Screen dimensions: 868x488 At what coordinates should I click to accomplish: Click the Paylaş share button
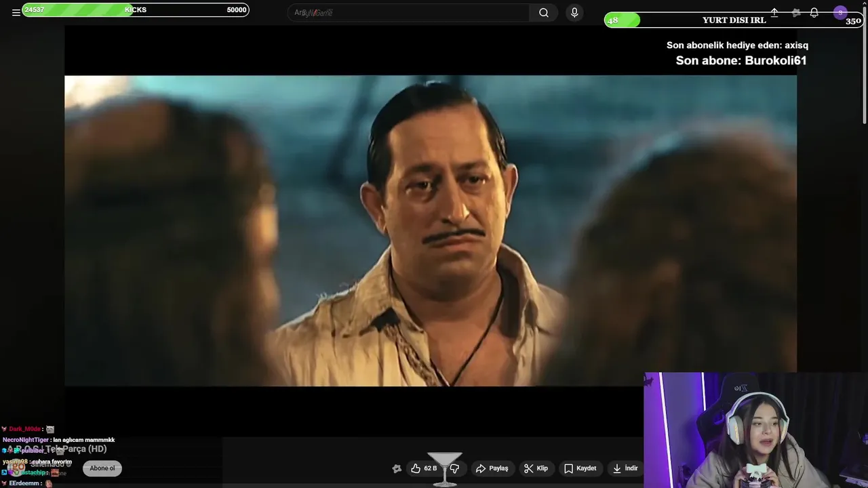coord(492,468)
